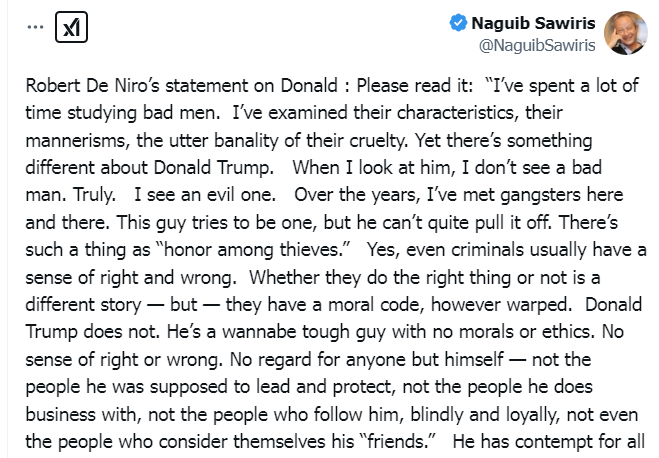
Task: Open Naguib Sawiris profile picture
Action: (625, 33)
